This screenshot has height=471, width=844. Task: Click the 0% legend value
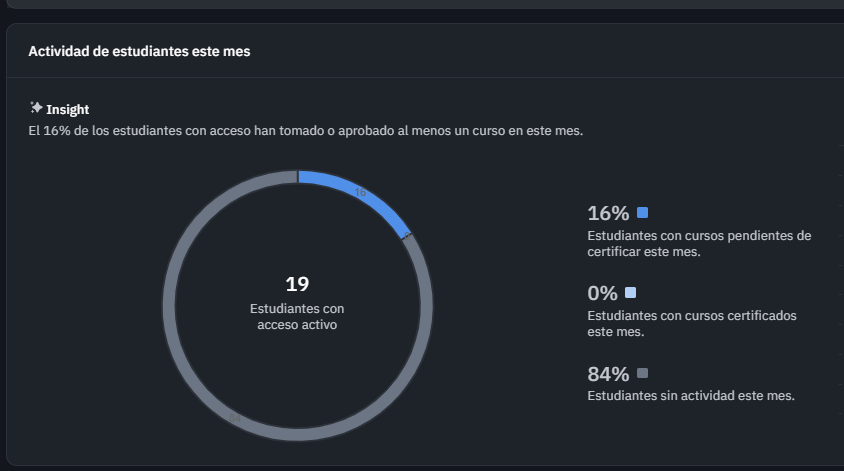[x=603, y=294]
